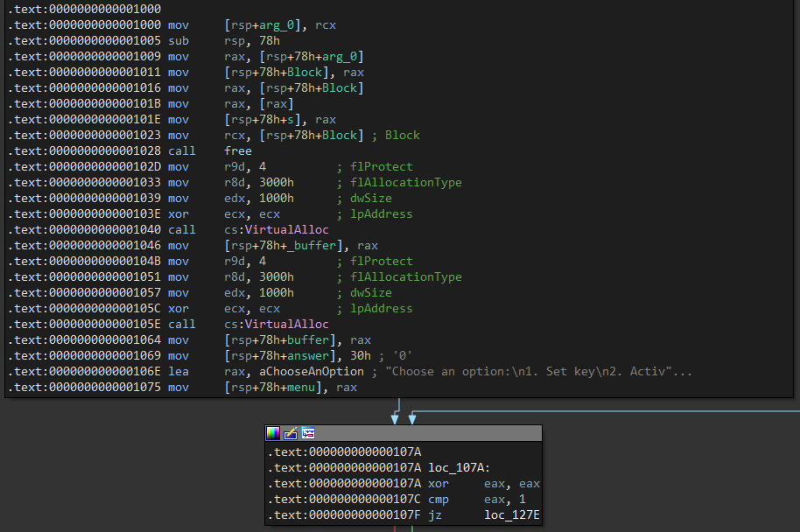This screenshot has height=532, width=800.
Task: Click the address .text:0000000000001028
Action: (x=85, y=151)
